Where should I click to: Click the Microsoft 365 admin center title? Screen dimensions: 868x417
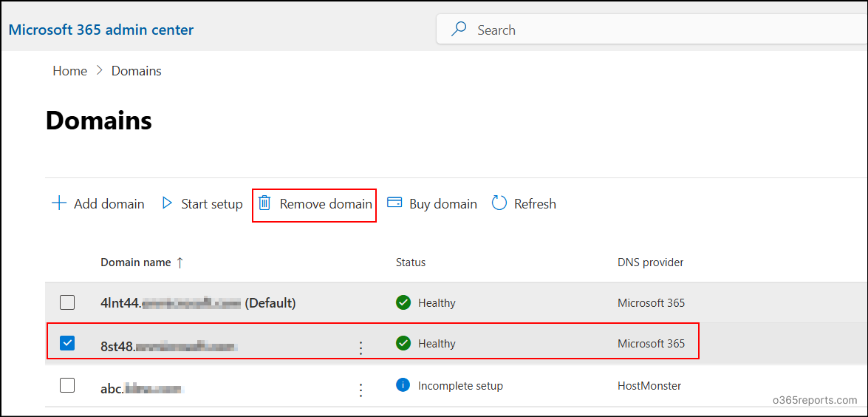101,30
